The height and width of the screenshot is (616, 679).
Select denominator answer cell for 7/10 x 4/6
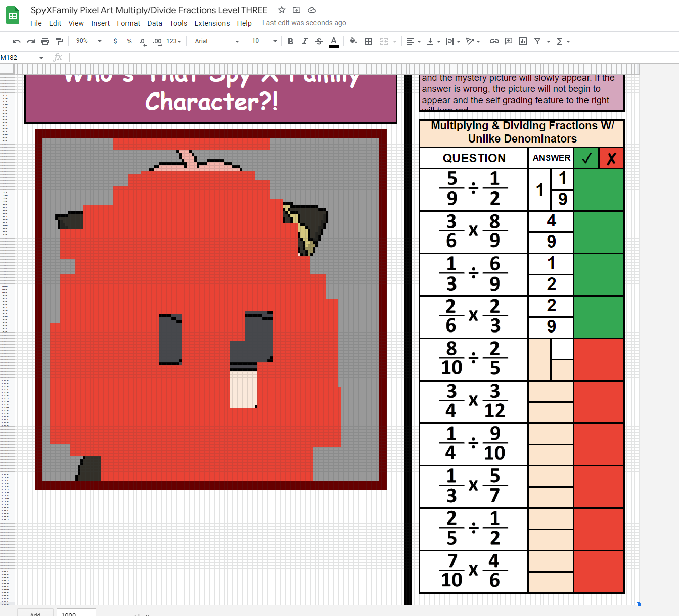[551, 582]
